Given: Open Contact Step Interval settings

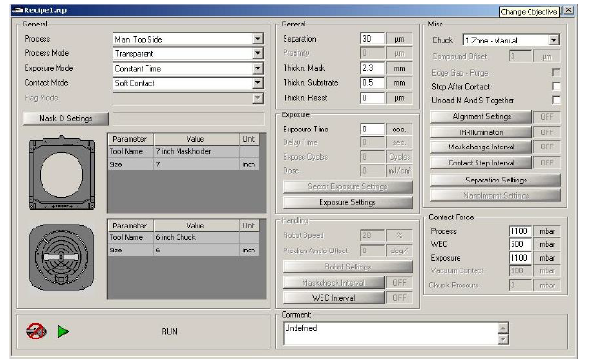Looking at the screenshot, I should pos(481,163).
